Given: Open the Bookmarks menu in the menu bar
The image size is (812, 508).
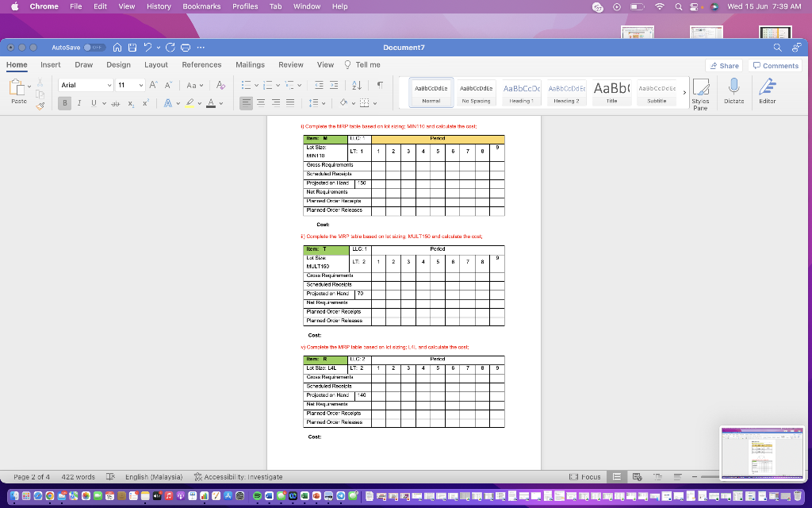Looking at the screenshot, I should pos(201,6).
